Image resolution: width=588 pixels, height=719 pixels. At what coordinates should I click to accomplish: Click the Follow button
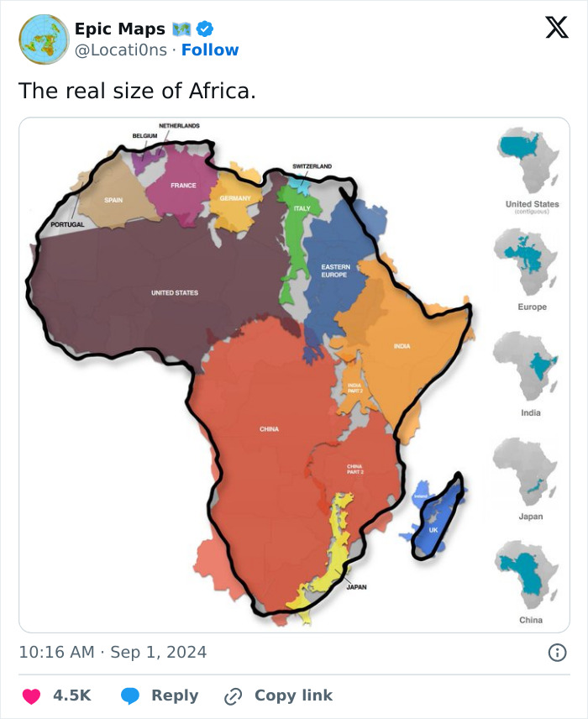[207, 50]
